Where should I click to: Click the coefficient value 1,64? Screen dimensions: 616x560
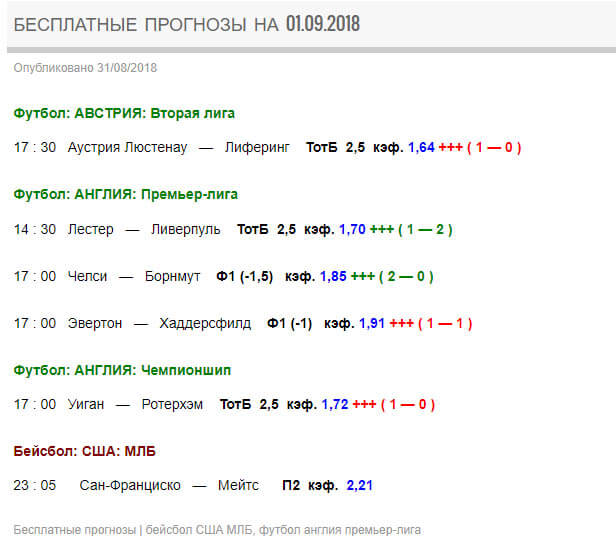(x=421, y=148)
